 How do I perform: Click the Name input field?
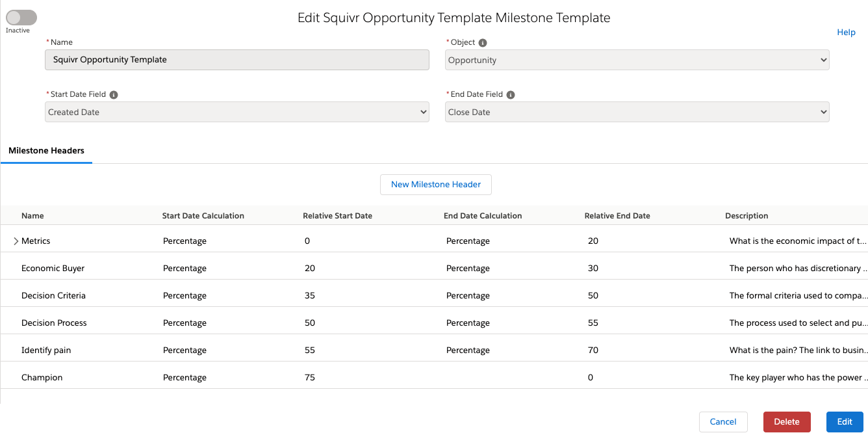237,60
